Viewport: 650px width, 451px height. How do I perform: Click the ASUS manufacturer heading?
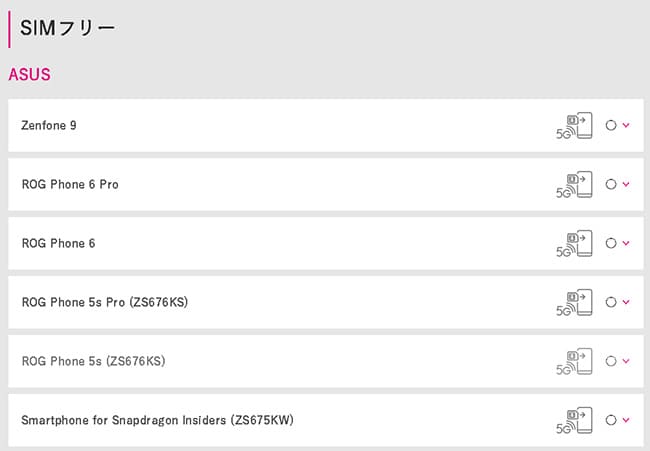[x=29, y=75]
